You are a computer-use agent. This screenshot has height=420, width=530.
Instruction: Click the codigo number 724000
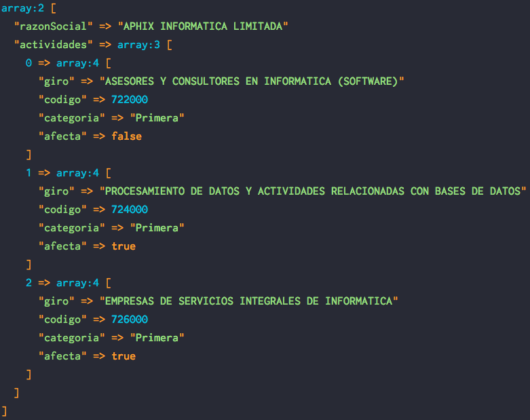[130, 210]
